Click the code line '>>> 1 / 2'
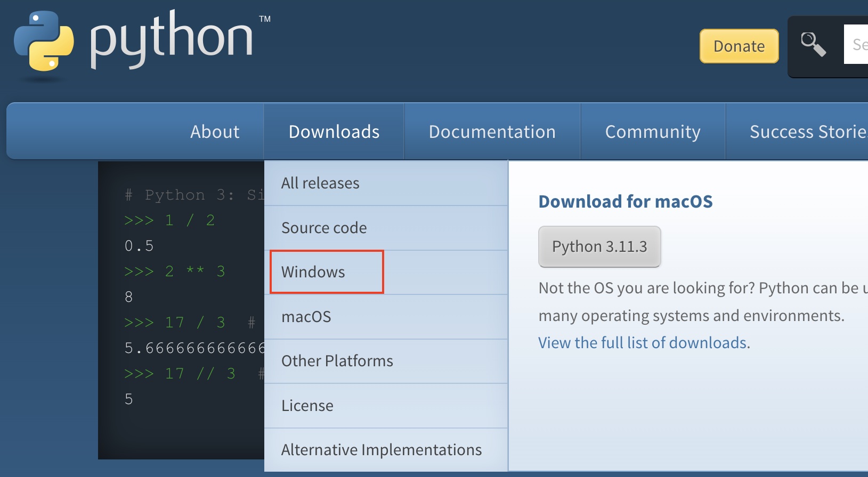 tap(169, 220)
